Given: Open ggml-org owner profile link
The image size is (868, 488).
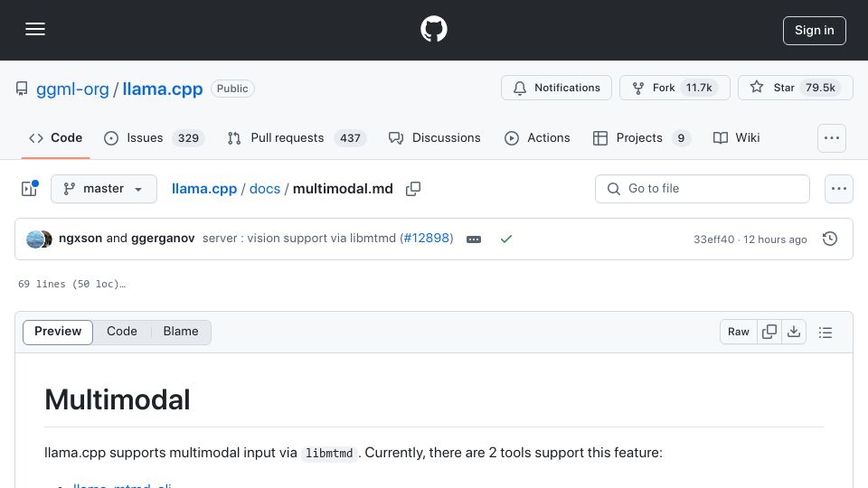Looking at the screenshot, I should (x=72, y=89).
